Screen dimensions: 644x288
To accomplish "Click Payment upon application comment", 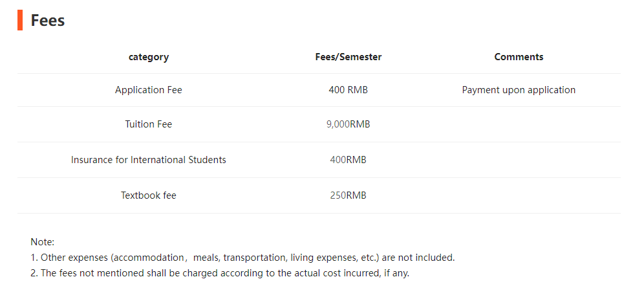I will point(519,90).
